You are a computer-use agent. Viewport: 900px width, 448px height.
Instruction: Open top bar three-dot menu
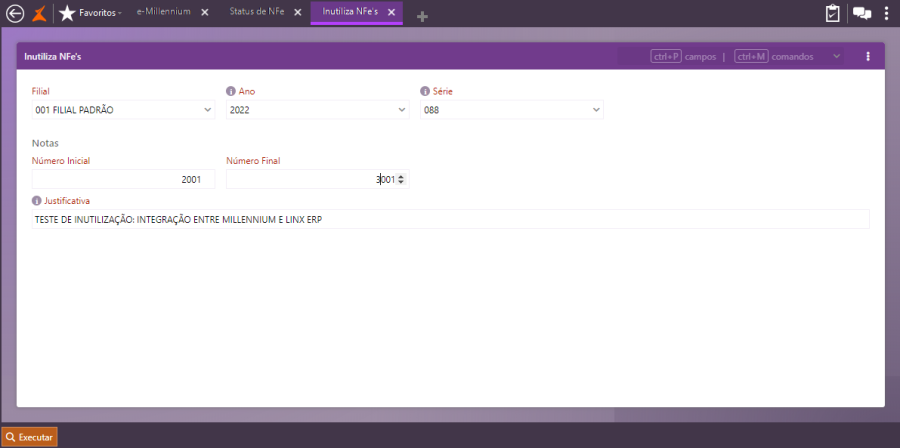[x=887, y=13]
